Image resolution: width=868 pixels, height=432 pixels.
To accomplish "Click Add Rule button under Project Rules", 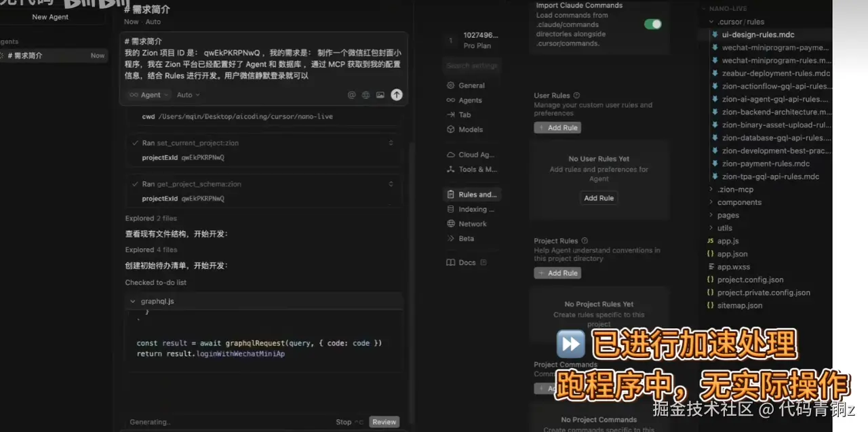I will tap(557, 273).
